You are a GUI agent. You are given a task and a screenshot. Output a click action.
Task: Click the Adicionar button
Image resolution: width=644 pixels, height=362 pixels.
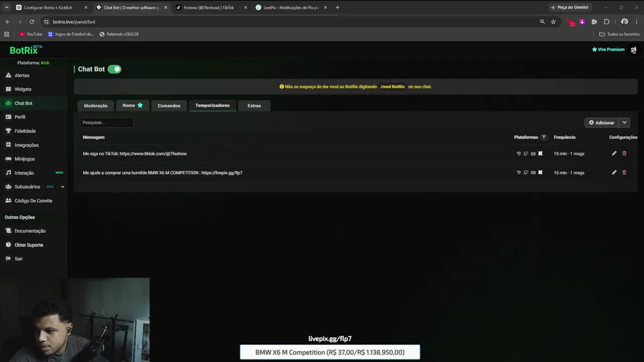(602, 123)
